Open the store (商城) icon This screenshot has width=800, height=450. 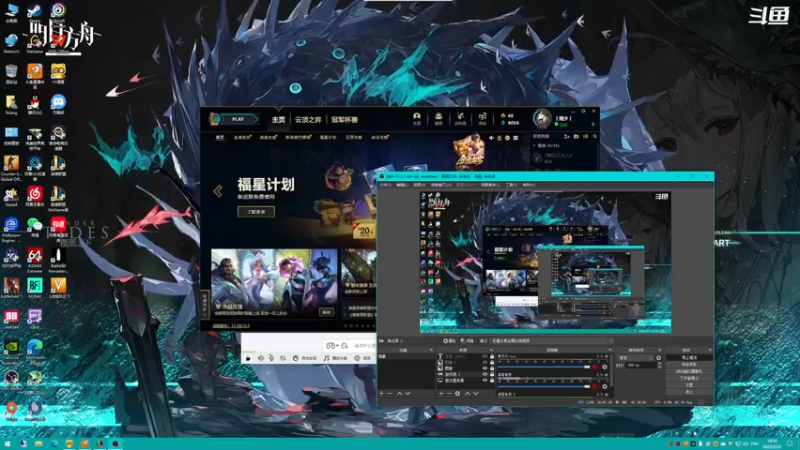[x=482, y=119]
